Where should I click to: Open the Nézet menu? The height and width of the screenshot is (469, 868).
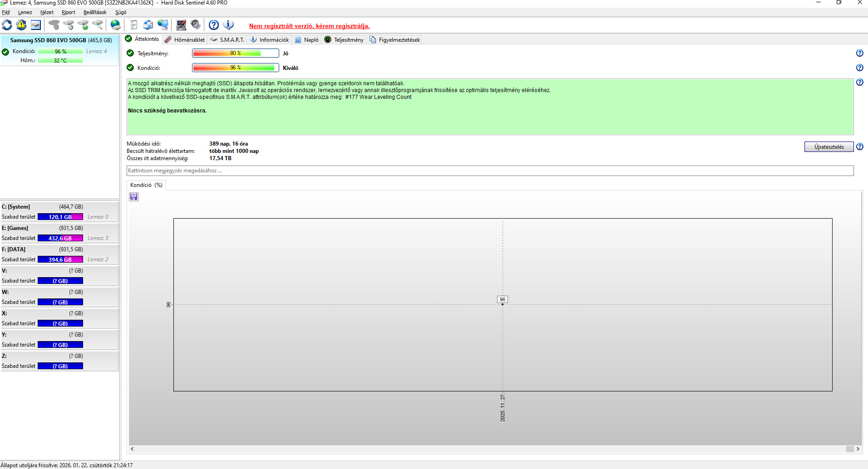point(47,12)
